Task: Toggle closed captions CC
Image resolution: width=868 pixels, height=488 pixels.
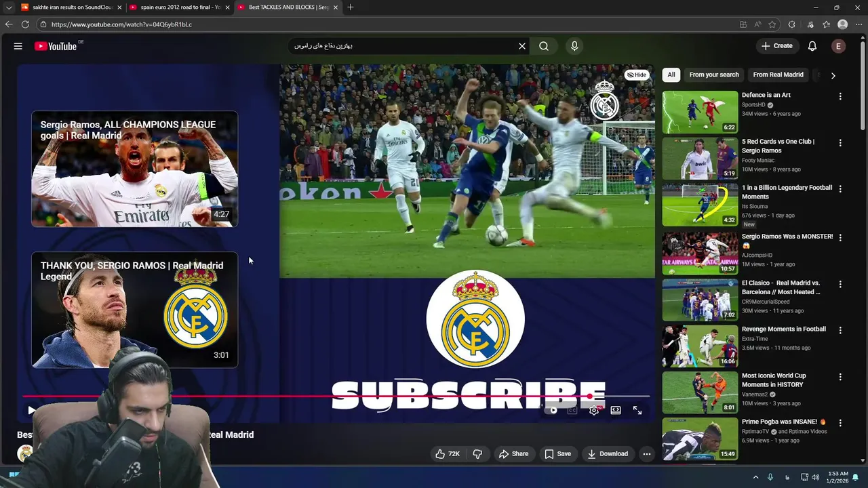Action: point(572,410)
